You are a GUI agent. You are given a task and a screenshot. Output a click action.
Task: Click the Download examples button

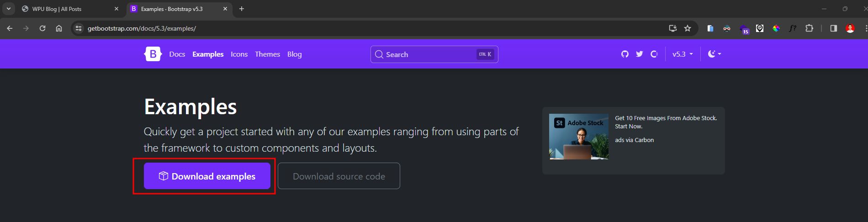(x=207, y=176)
